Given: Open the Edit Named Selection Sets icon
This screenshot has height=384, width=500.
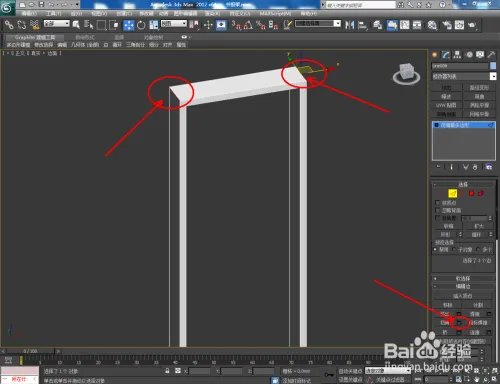Looking at the screenshot, I should click(x=288, y=25).
